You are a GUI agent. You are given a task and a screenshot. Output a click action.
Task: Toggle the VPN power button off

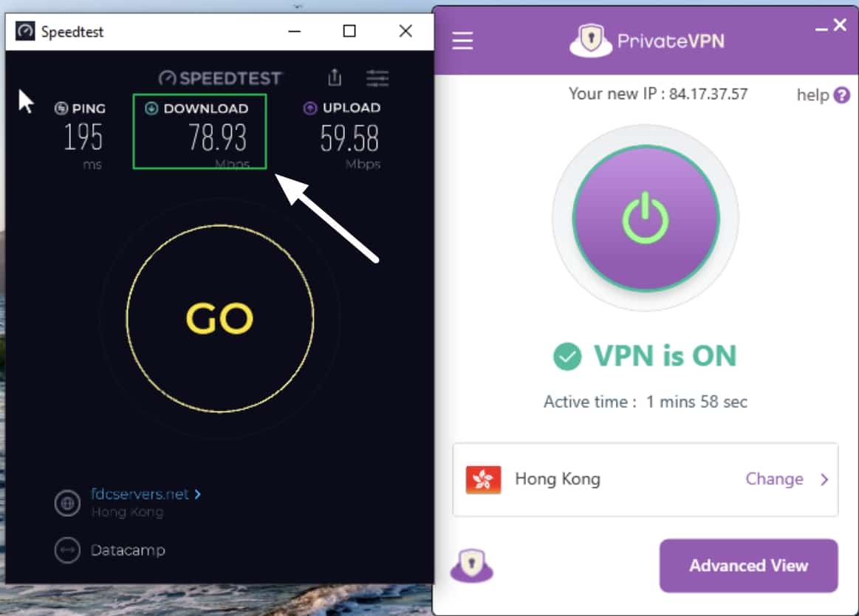tap(646, 218)
